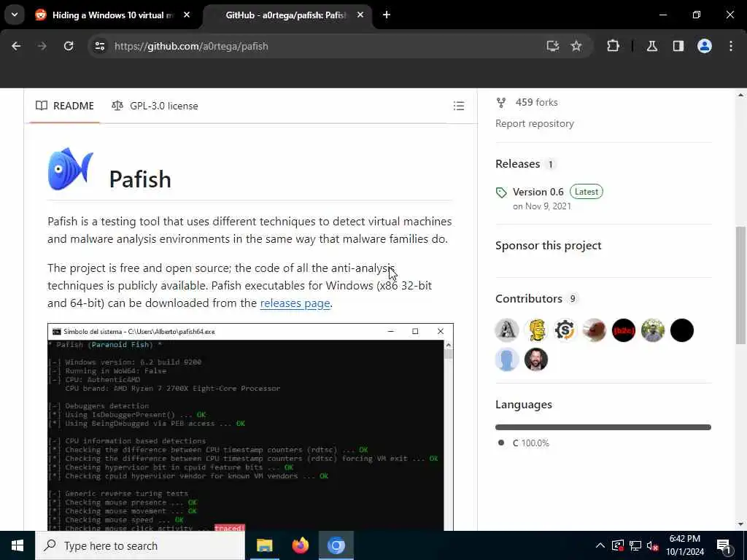Screen dimensions: 747x560
Task: Open Version 0.6 release
Action: coord(538,192)
